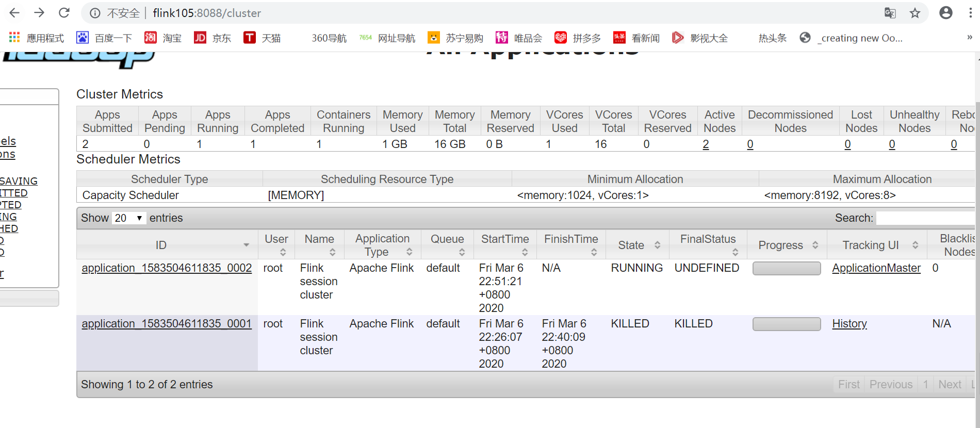Open the Chrome profile avatar

(946, 13)
